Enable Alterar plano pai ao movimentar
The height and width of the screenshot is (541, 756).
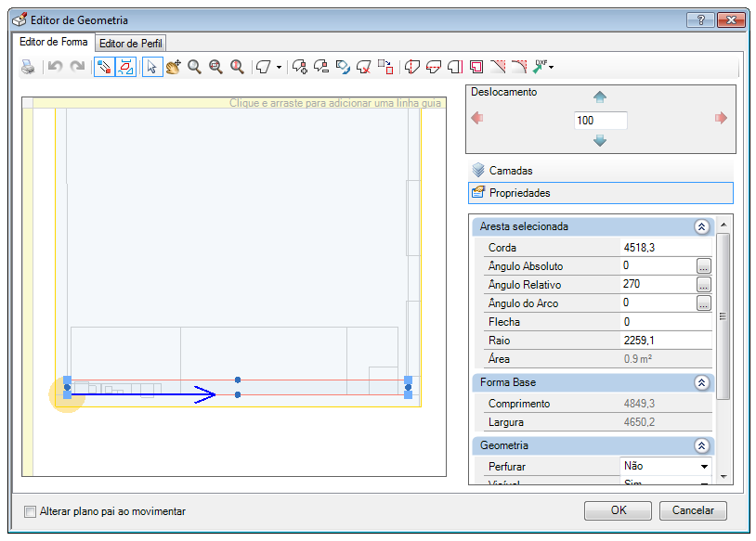click(x=30, y=511)
